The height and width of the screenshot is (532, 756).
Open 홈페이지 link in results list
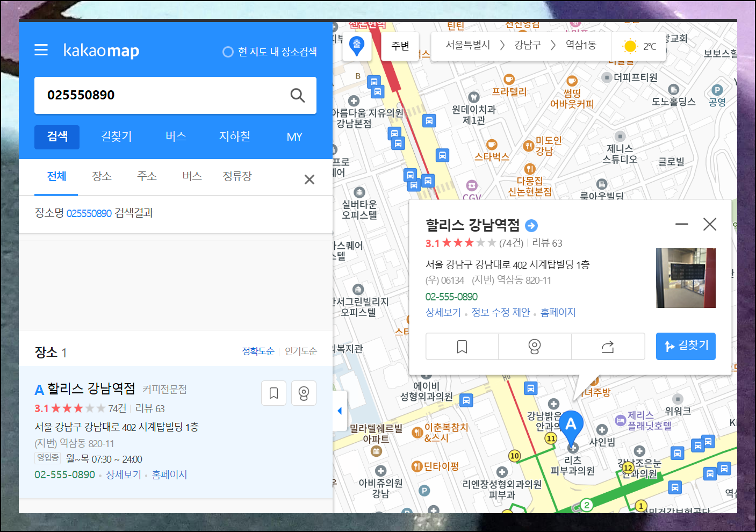click(x=169, y=475)
